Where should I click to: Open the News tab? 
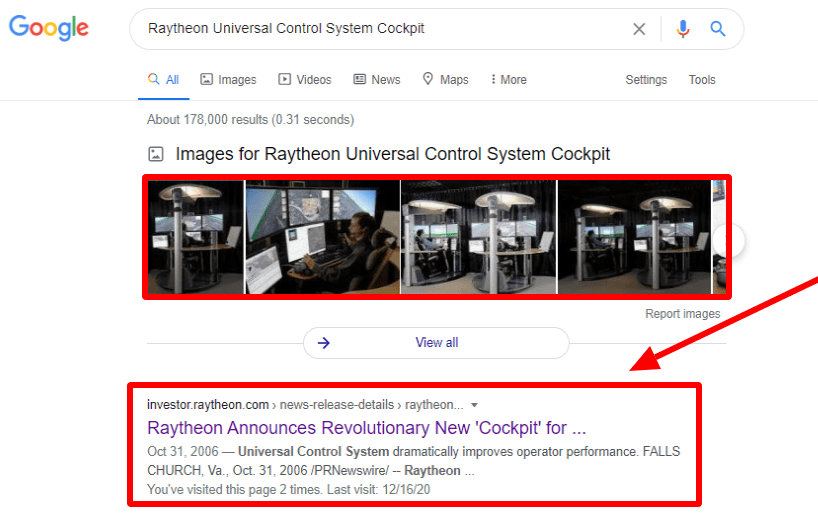tap(377, 80)
